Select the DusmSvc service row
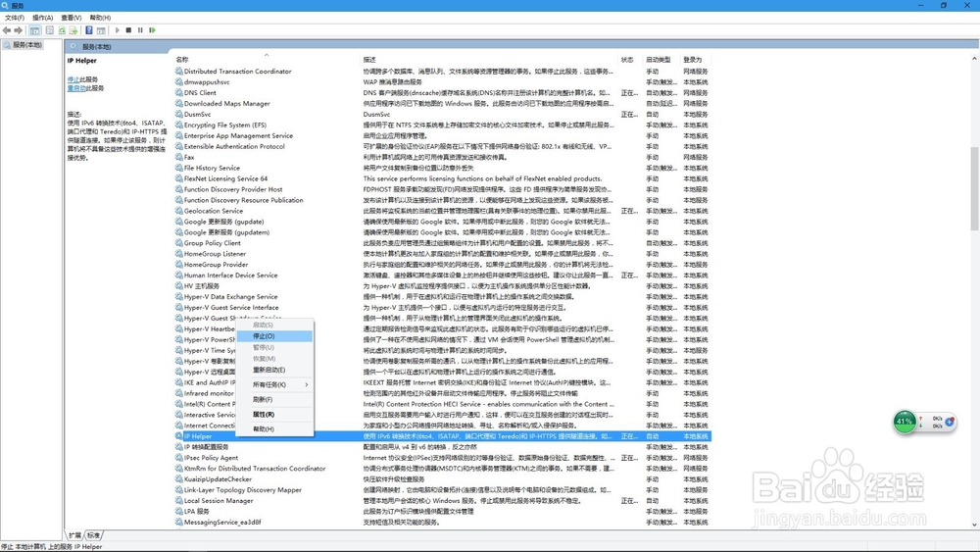Image resolution: width=980 pixels, height=552 pixels. point(443,115)
